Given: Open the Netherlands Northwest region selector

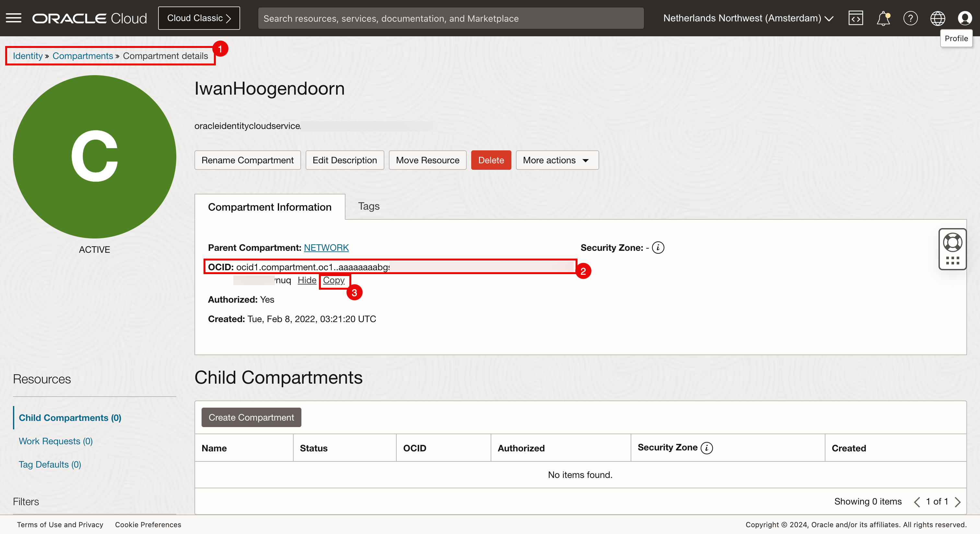Looking at the screenshot, I should 748,18.
